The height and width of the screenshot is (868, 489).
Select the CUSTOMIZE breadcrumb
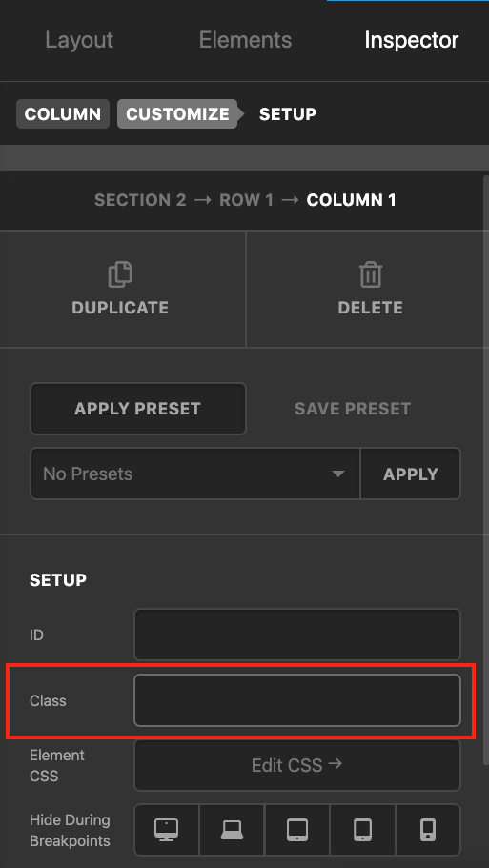(x=177, y=114)
